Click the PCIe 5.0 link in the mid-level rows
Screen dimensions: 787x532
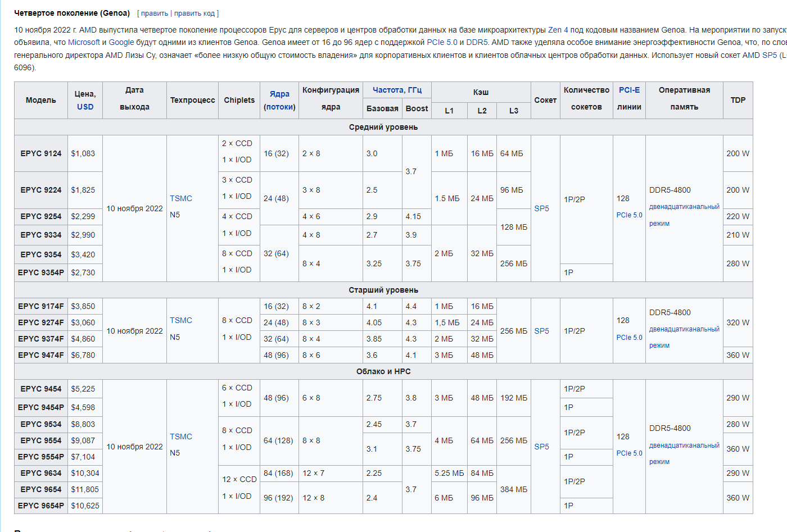(629, 215)
